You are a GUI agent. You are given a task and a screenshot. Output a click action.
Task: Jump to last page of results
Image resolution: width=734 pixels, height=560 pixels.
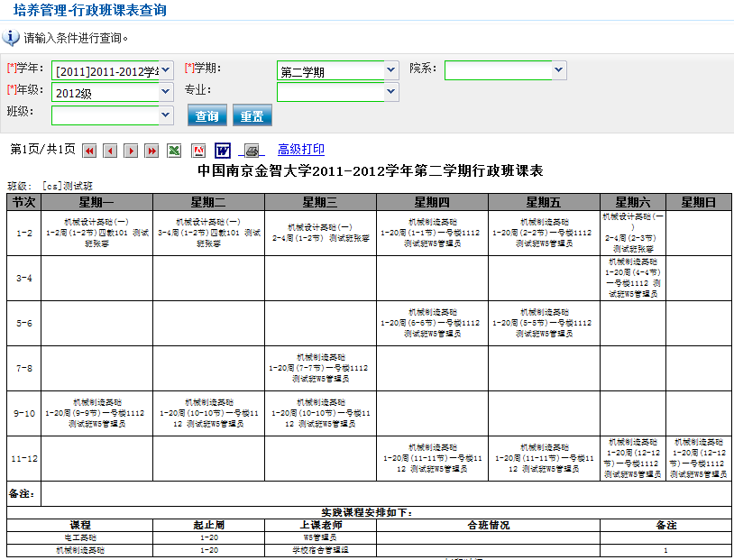pyautogui.click(x=151, y=151)
